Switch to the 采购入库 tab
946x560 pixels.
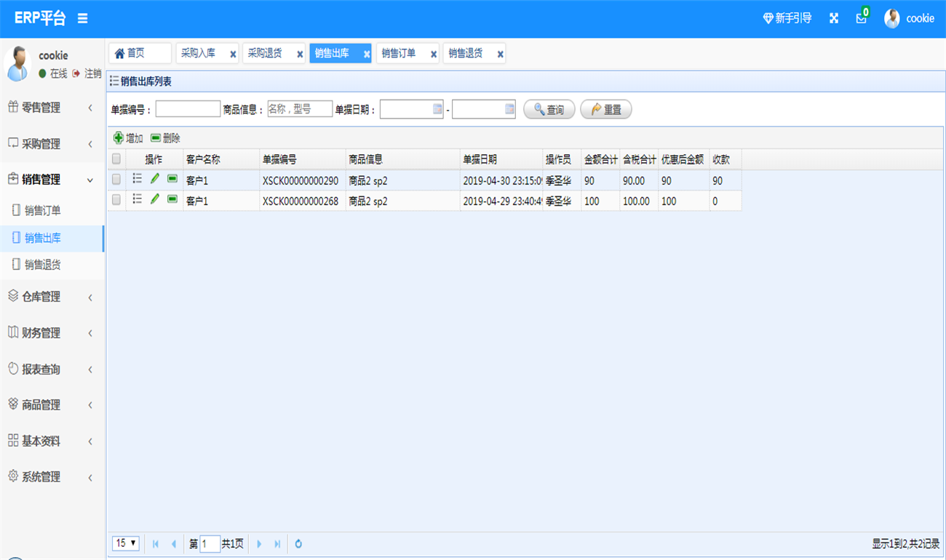207,53
